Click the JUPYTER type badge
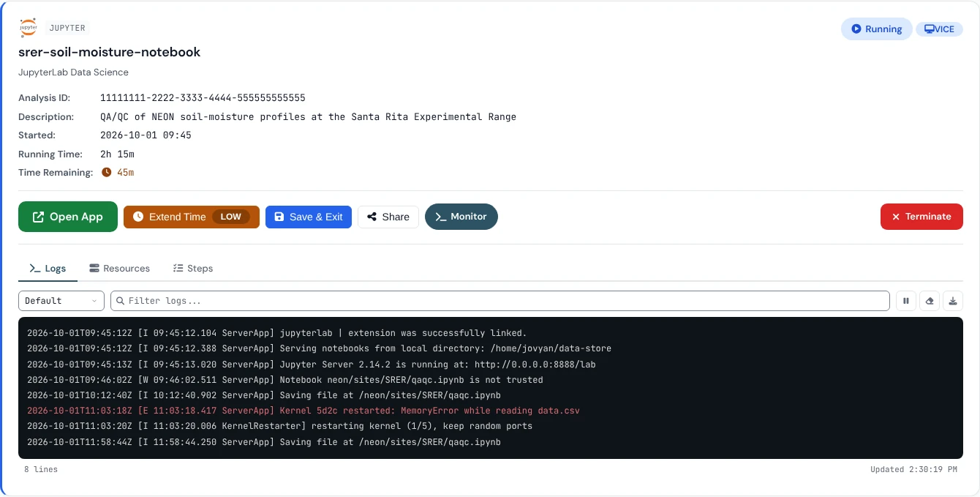Image resolution: width=980 pixels, height=497 pixels. tap(67, 28)
